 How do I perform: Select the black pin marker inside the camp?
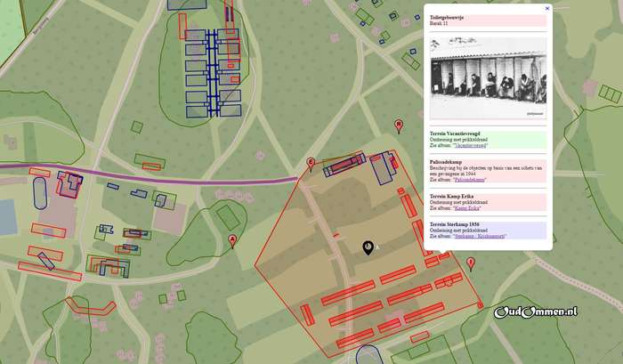368,247
